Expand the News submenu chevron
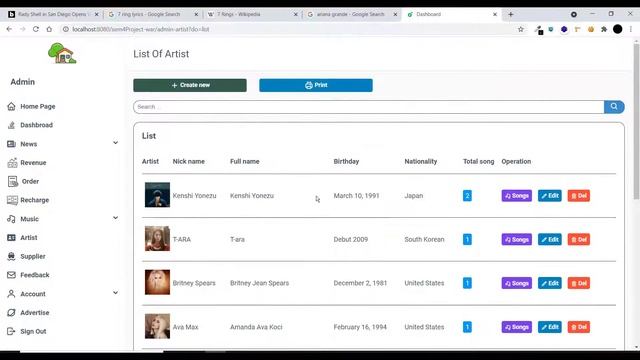640x360 pixels. tap(116, 143)
